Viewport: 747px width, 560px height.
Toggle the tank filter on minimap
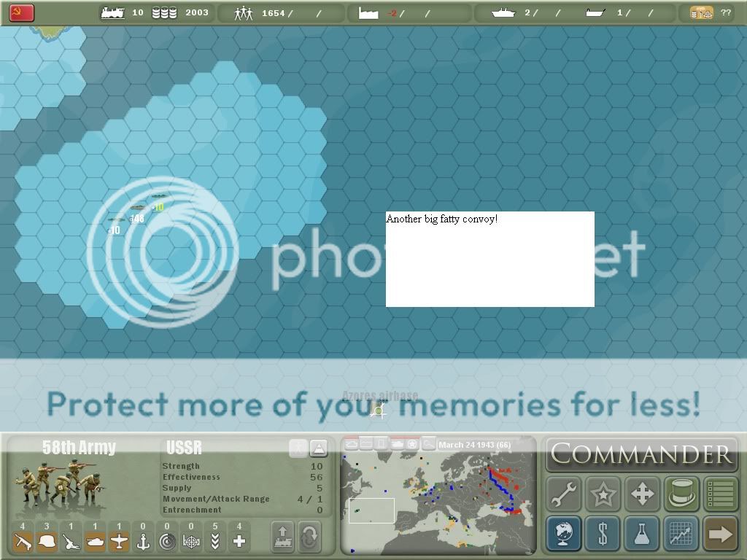pos(398,443)
